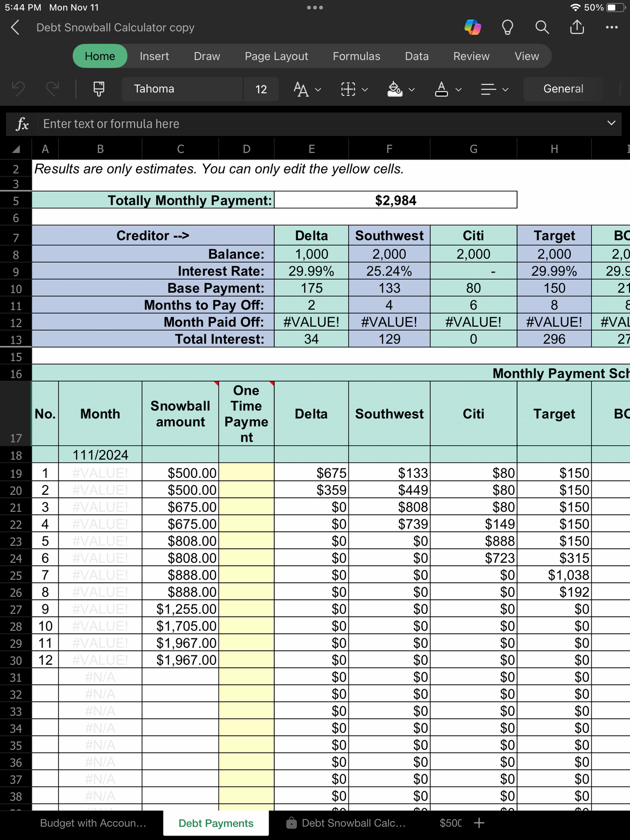Tap the select-all corner triangle
The height and width of the screenshot is (840, 630).
[x=16, y=150]
